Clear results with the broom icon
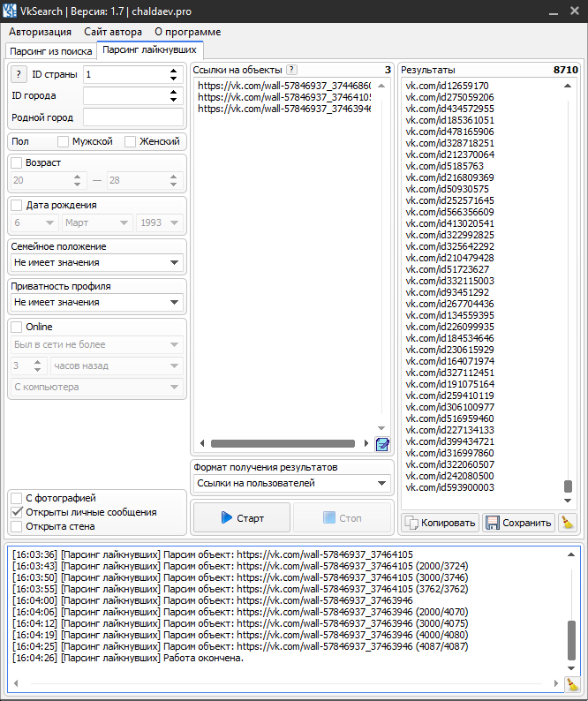 click(x=568, y=522)
